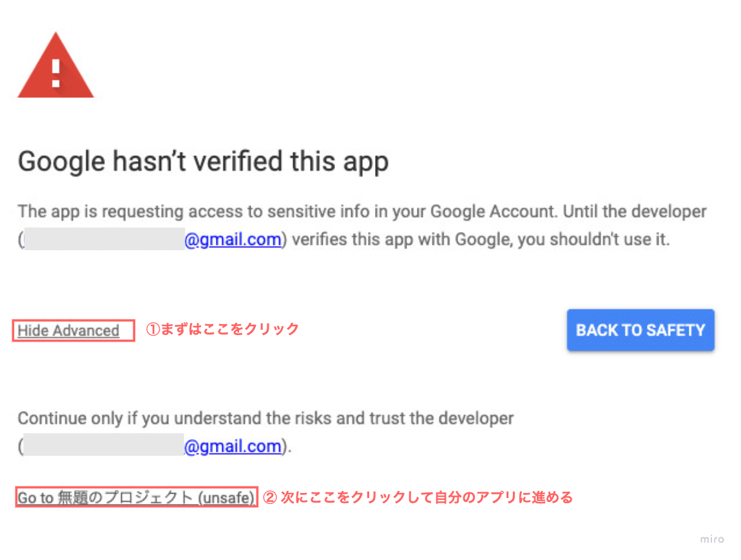
Task: Click the grey redacted block beside the lower gmail link
Action: tap(103, 447)
